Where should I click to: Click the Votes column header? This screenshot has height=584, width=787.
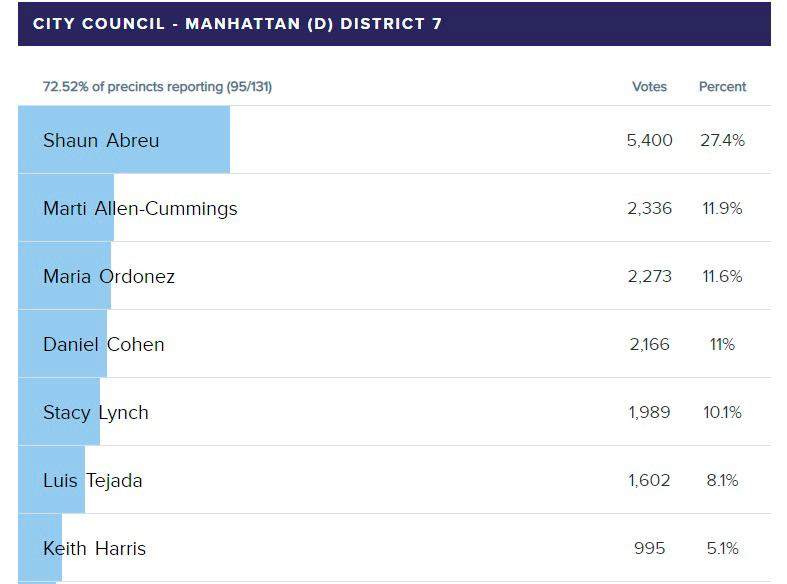pos(649,87)
